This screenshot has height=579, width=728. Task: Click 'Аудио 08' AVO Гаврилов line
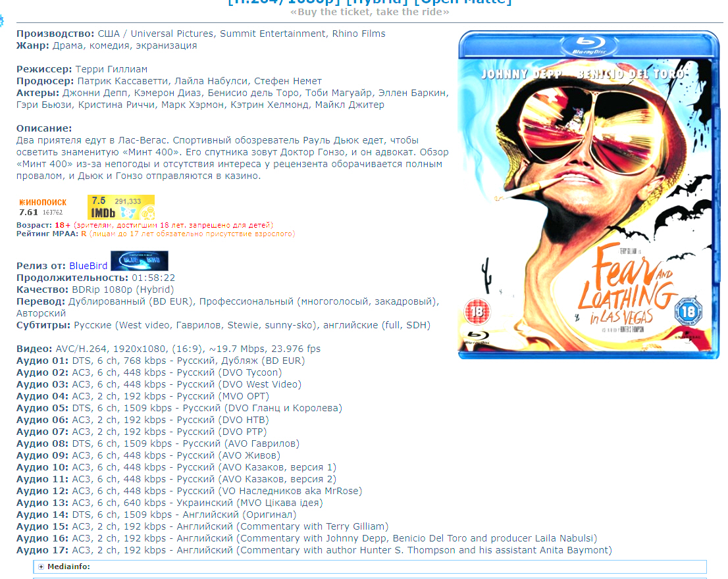pyautogui.click(x=158, y=443)
